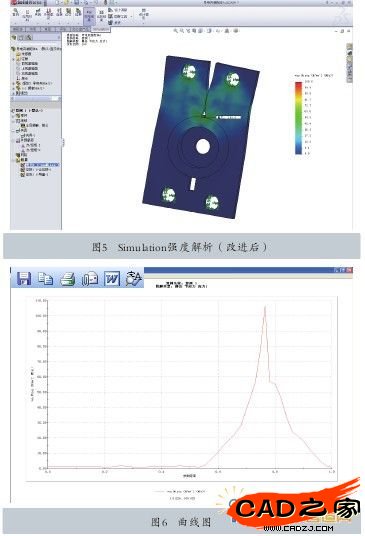Collapse the results folder in the study tree
The height and width of the screenshot is (536, 365).
pos(14,160)
